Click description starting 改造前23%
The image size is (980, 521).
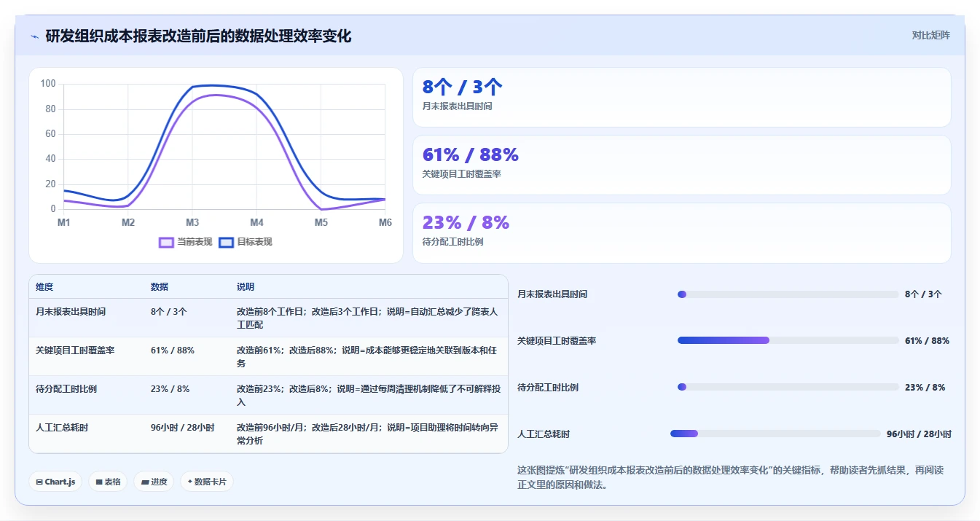[369, 396]
